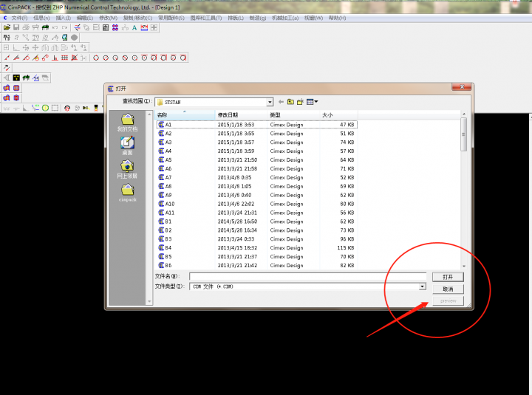Select file A1 in the list
The image size is (532, 395).
click(x=168, y=125)
